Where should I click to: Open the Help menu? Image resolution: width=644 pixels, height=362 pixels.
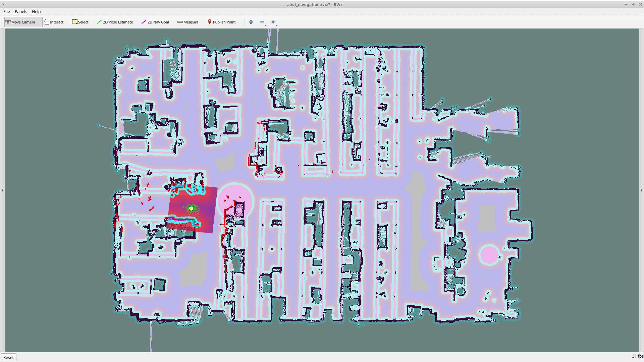point(36,11)
